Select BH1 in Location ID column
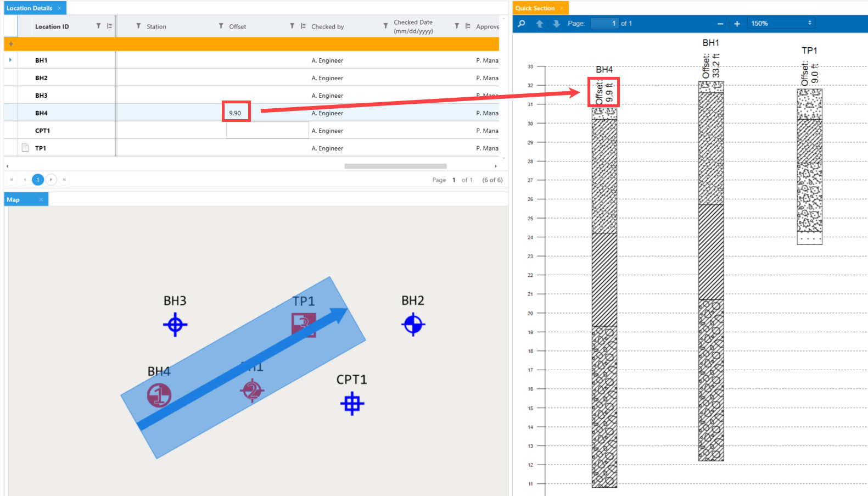868x496 pixels. click(41, 60)
